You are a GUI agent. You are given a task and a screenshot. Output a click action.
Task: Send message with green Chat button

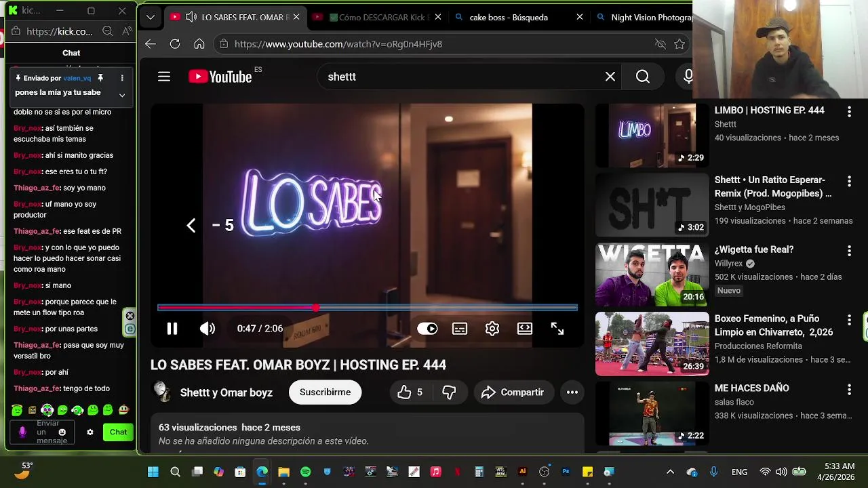[x=118, y=432]
